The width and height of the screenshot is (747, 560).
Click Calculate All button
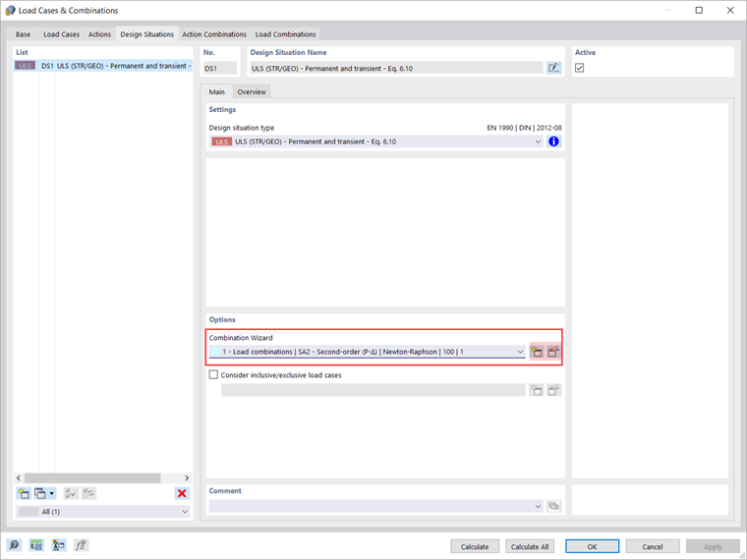point(529,546)
